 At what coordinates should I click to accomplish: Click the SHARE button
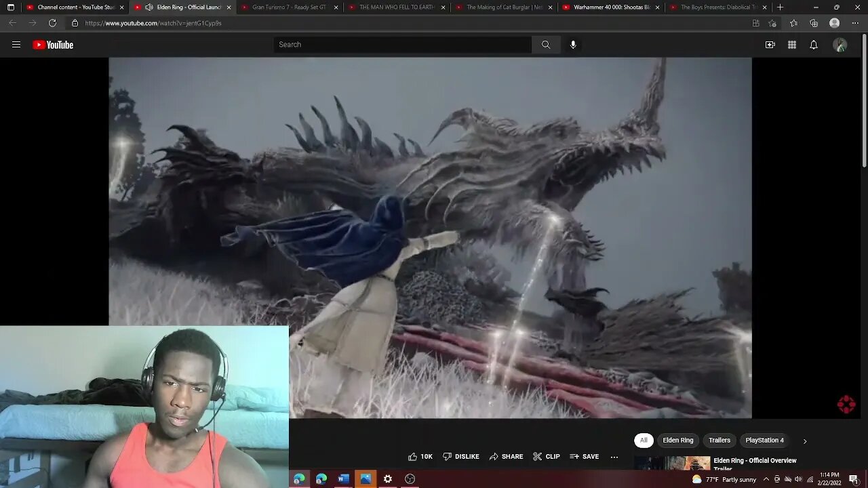(x=506, y=457)
